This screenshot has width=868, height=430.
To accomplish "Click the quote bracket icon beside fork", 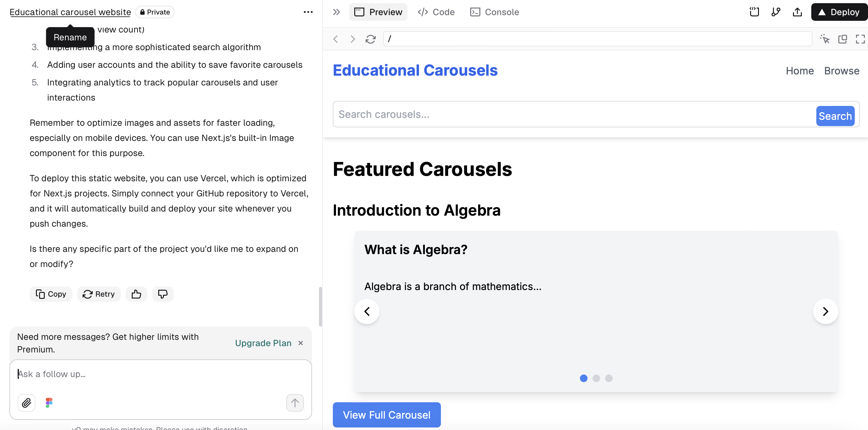I will pyautogui.click(x=755, y=12).
